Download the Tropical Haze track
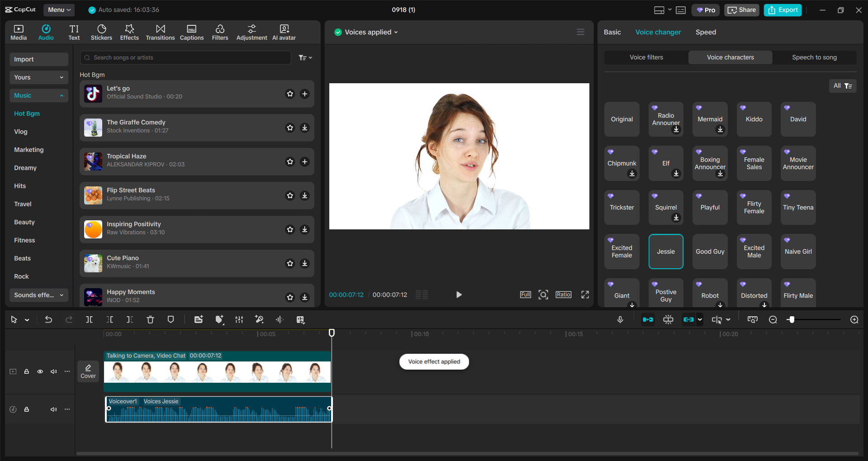This screenshot has height=461, width=868. pos(304,162)
